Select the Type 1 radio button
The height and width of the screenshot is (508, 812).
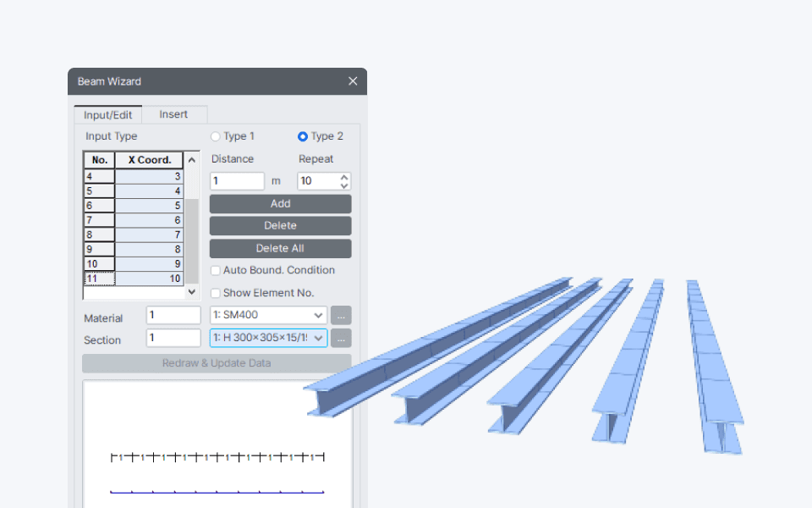coord(216,136)
